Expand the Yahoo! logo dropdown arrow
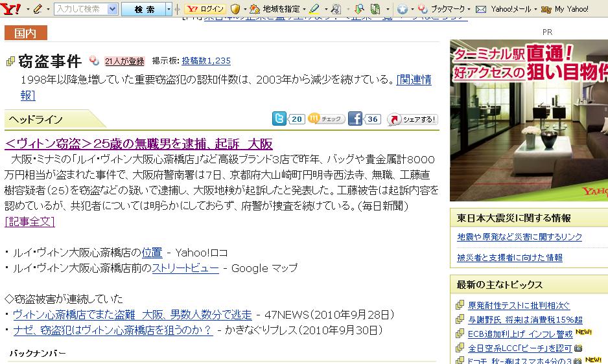The width and height of the screenshot is (608, 364). coord(27,9)
